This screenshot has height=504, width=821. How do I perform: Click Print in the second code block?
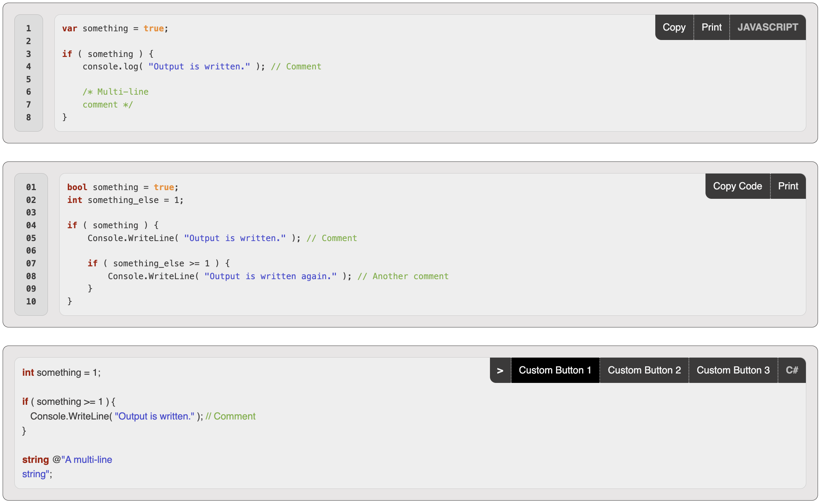[788, 186]
